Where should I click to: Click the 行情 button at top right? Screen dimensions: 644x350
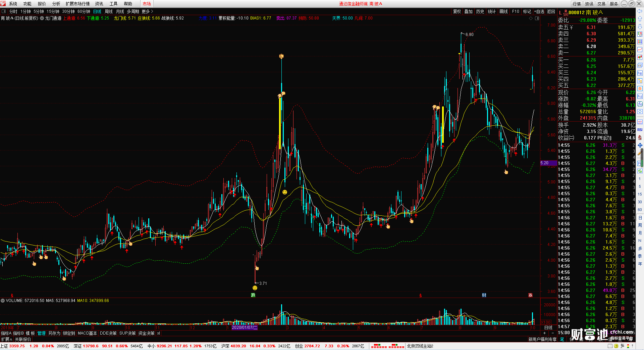click(x=577, y=4)
